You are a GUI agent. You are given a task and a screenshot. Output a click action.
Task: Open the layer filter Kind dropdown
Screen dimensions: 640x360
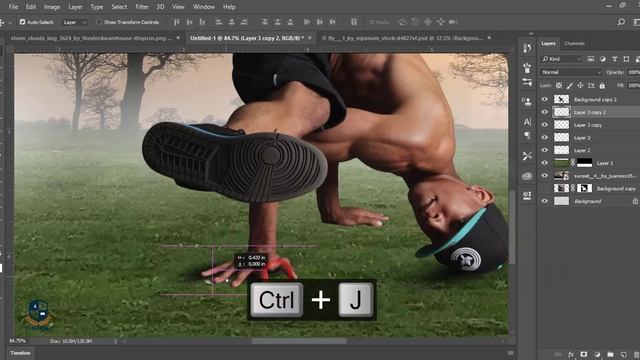pos(562,59)
